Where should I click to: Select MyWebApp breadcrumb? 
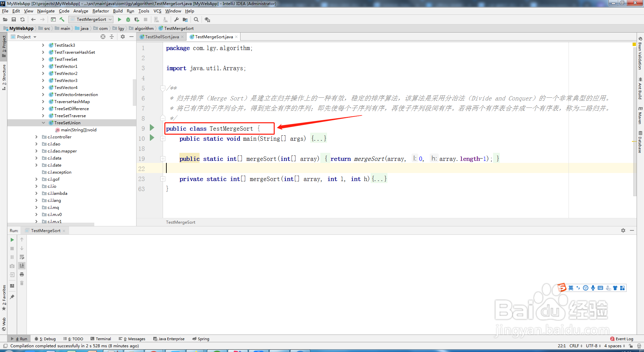[18, 29]
